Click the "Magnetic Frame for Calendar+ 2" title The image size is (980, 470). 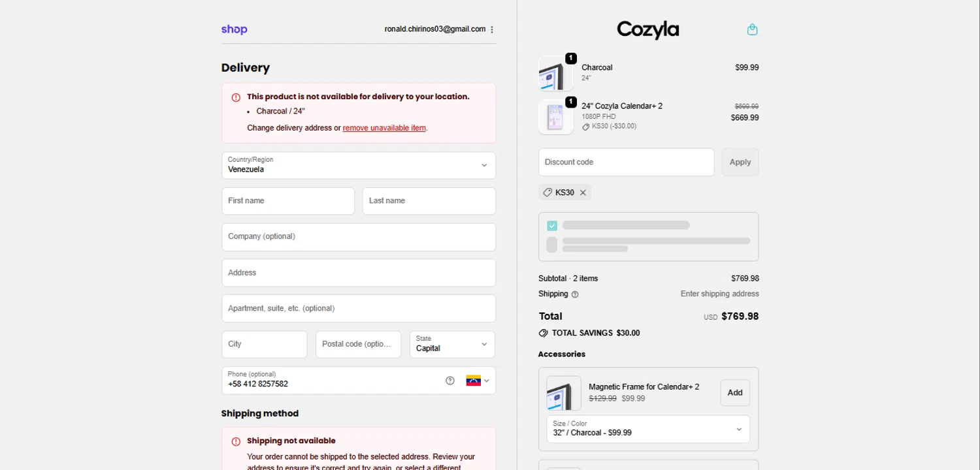tap(644, 387)
